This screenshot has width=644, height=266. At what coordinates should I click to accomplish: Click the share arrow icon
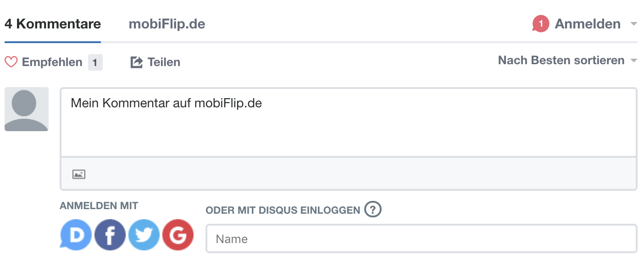click(137, 62)
